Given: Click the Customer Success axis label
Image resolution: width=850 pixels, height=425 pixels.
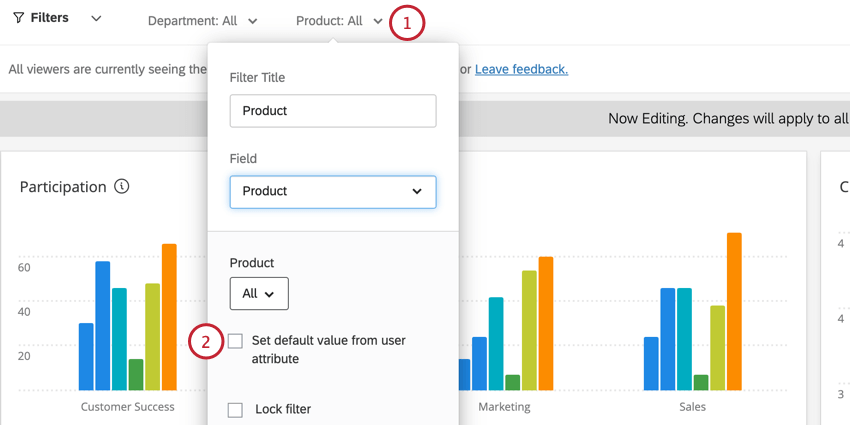Looking at the screenshot, I should (x=128, y=407).
